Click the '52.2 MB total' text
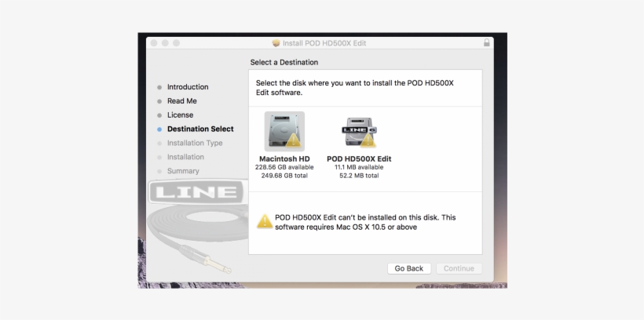The height and width of the screenshot is (320, 644). (359, 176)
